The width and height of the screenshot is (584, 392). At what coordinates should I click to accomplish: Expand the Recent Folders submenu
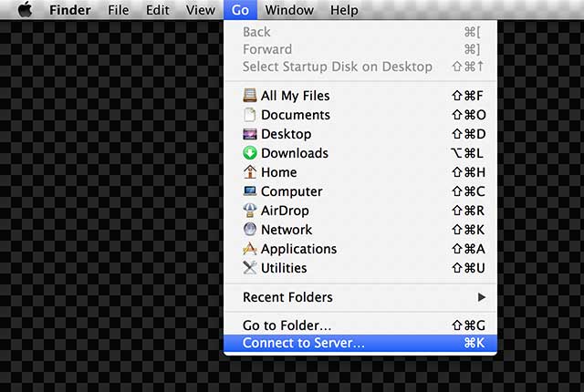coord(287,297)
